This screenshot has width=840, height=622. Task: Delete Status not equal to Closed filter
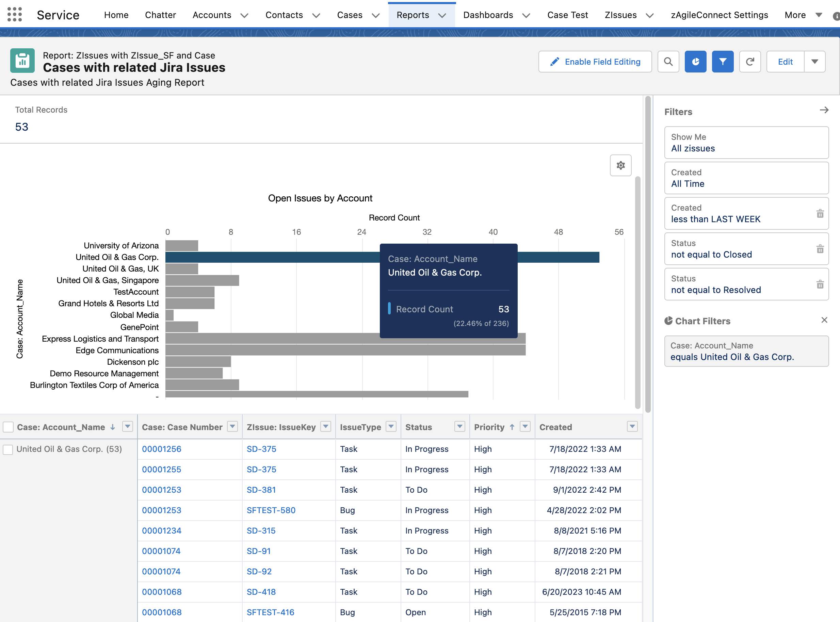coord(820,249)
